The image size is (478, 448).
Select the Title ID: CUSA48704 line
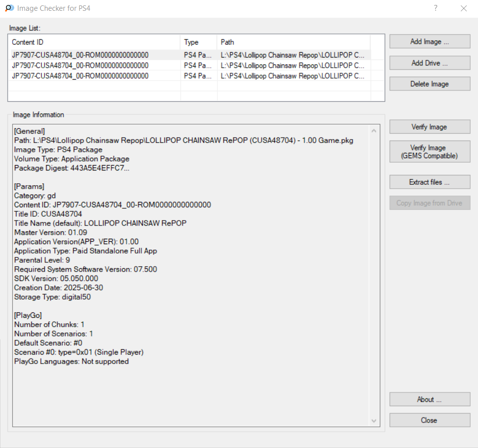(48, 214)
